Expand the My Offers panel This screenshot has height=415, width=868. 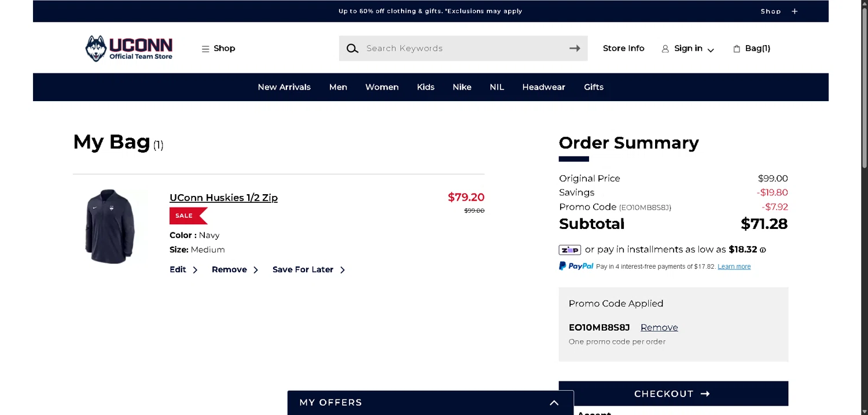pos(554,403)
